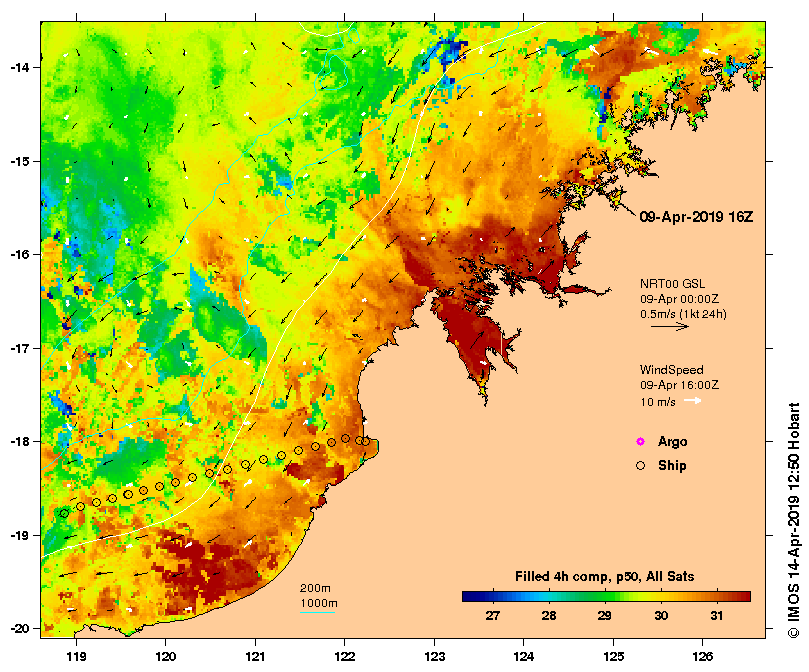
Task: Click the latitude axis label '-15'
Action: [20, 161]
